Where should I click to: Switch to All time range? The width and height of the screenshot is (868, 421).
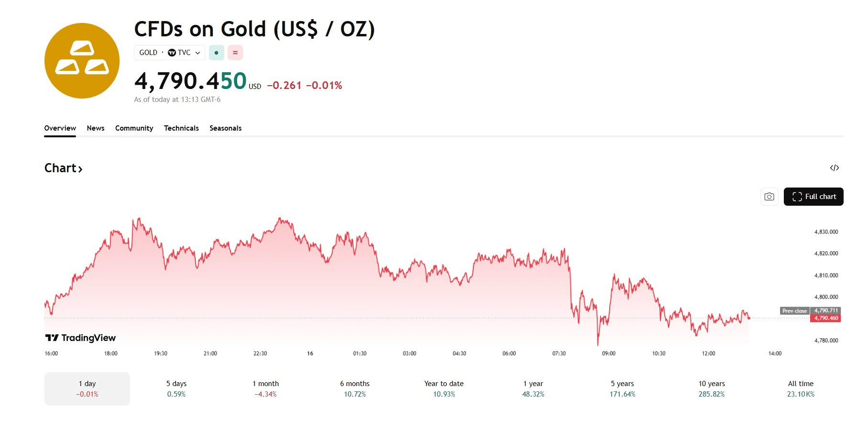pos(801,388)
